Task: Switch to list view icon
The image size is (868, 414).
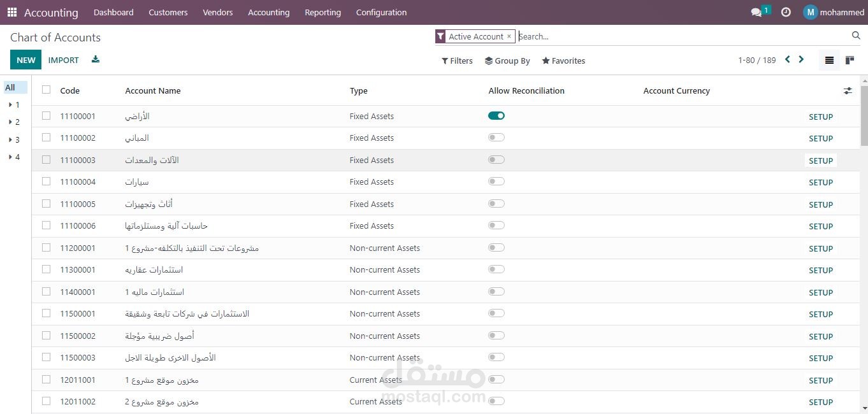Action: 829,61
